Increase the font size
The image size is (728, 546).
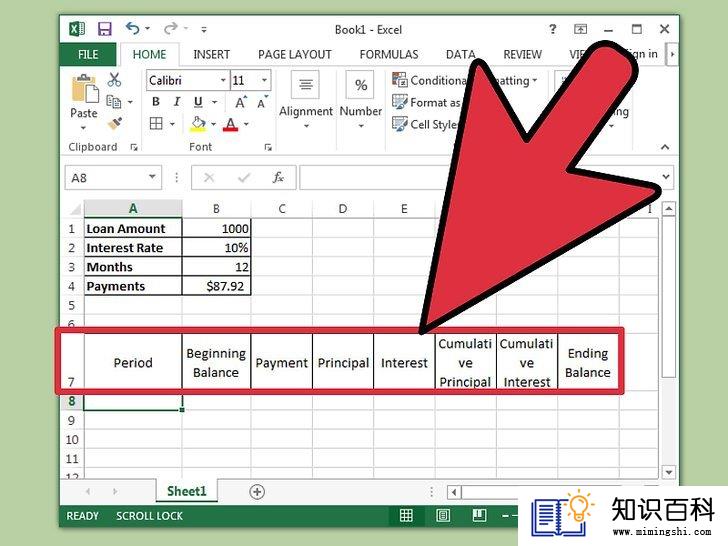[240, 102]
